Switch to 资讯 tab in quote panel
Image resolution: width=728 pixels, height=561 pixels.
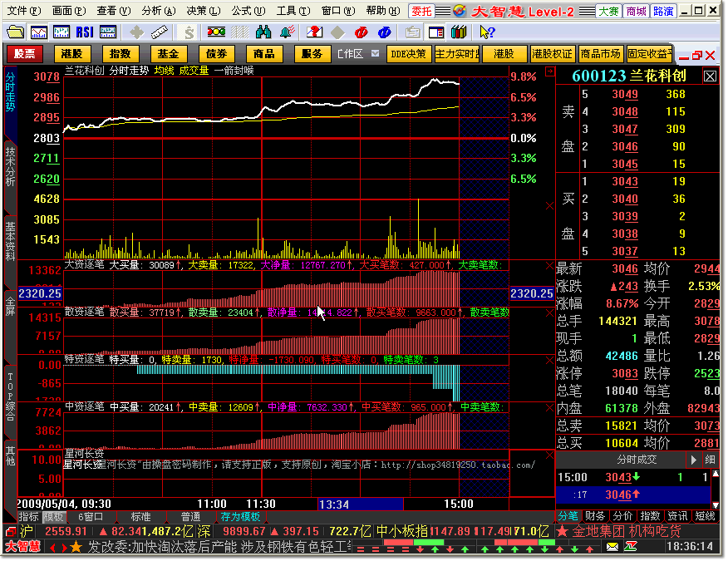click(x=677, y=516)
